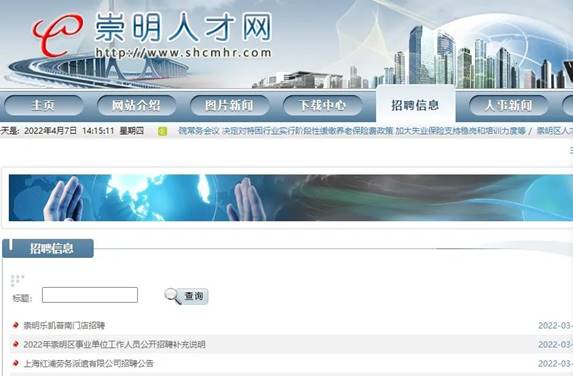573x376 pixels.
Task: Open 上海红浦劳务派遣有限公司招聘公告 link
Action: [88, 363]
